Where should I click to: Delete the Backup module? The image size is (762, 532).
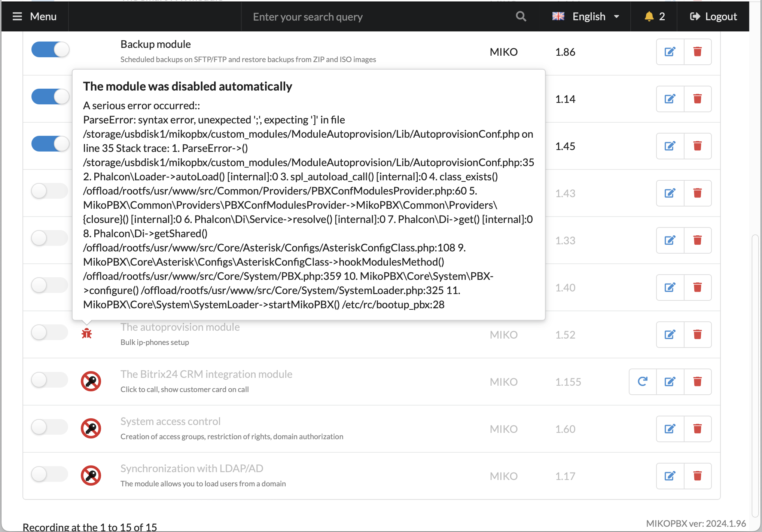pos(697,52)
